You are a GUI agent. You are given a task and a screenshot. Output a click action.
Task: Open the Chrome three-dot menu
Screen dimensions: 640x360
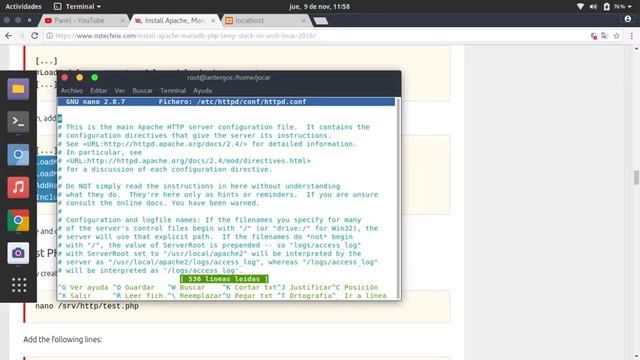pyautogui.click(x=631, y=36)
